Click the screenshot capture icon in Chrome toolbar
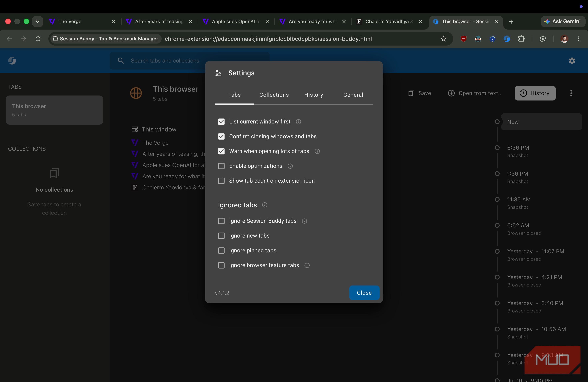The height and width of the screenshot is (382, 588). [x=543, y=39]
